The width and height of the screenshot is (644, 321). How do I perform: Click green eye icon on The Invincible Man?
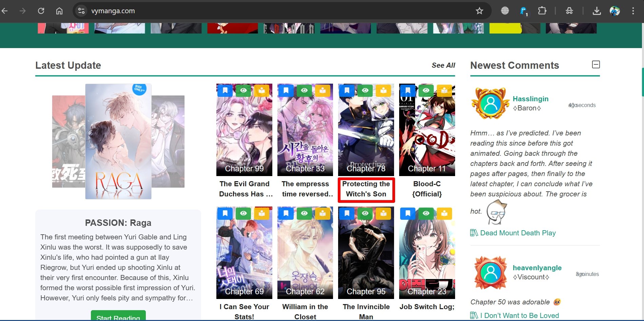click(x=365, y=213)
